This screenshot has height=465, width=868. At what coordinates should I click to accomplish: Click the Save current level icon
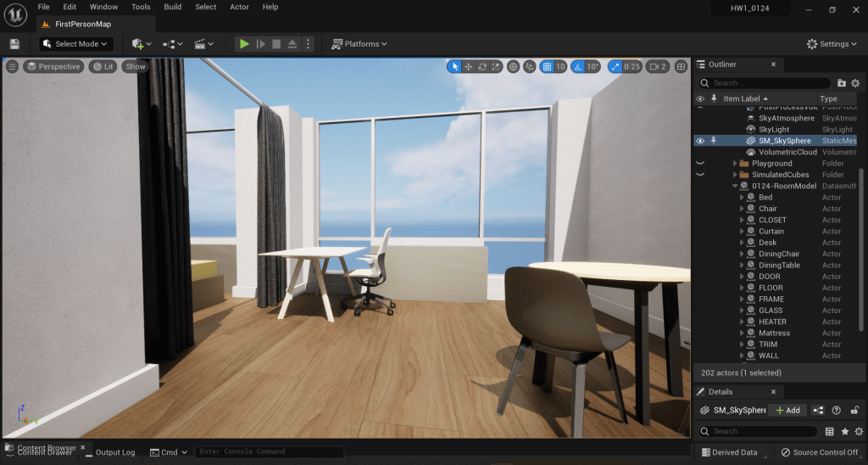point(14,44)
